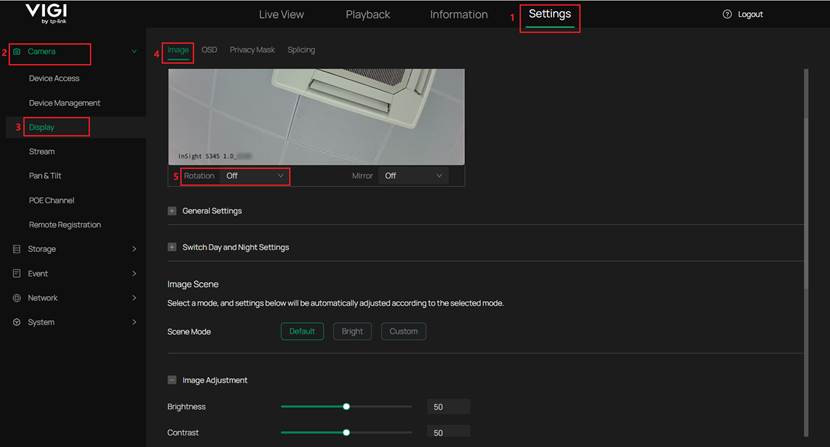Image resolution: width=830 pixels, height=447 pixels.
Task: Click the Storage sidebar icon
Action: click(17, 249)
